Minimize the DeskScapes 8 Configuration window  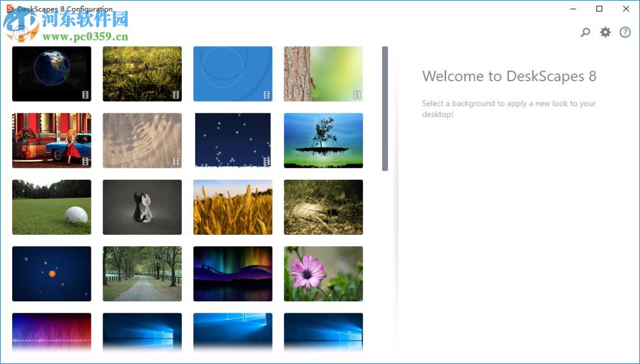coord(573,8)
